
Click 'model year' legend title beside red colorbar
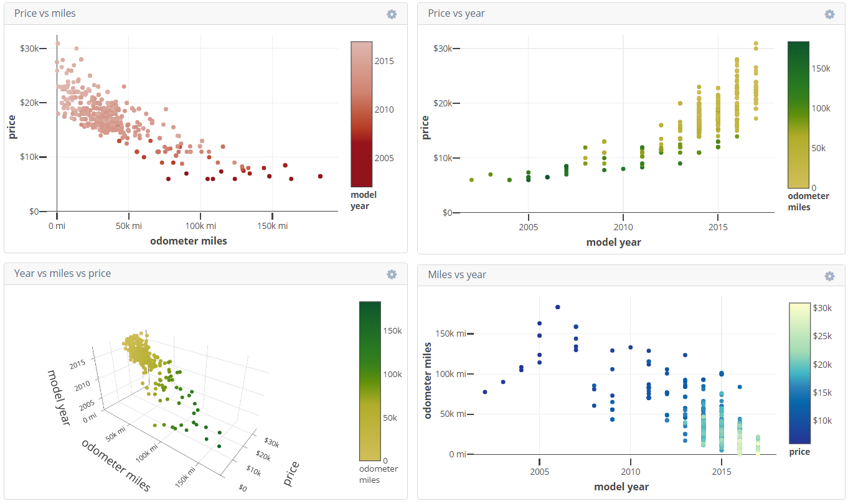pos(364,200)
